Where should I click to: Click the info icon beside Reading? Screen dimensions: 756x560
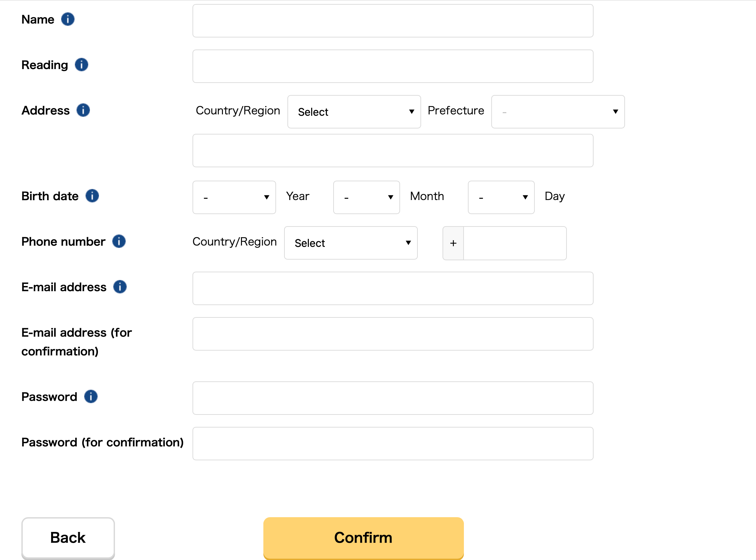point(81,65)
